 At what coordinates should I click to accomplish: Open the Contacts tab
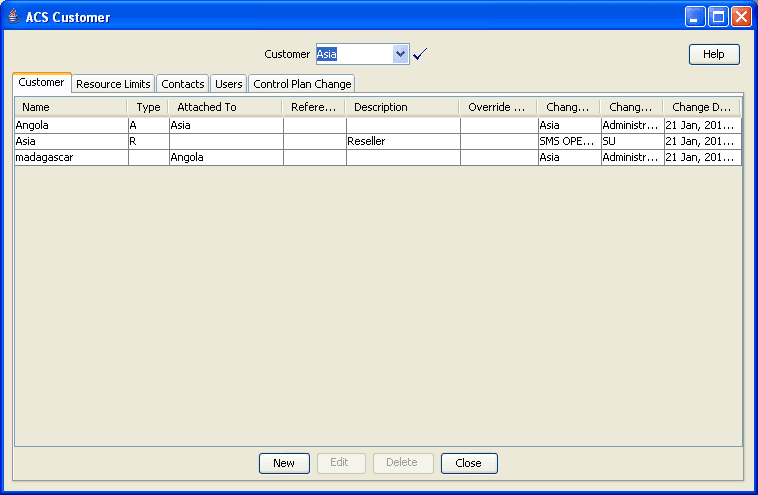click(183, 84)
